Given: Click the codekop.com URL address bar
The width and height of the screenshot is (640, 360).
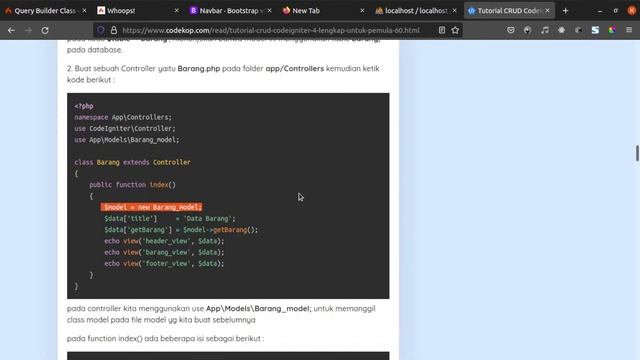Looking at the screenshot, I should 271,30.
